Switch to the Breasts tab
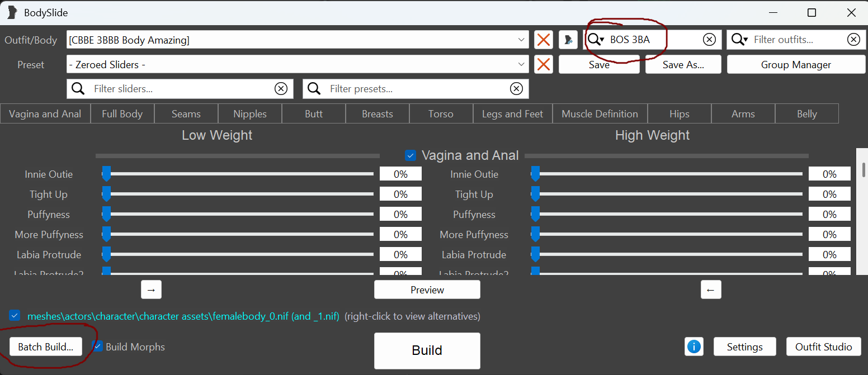This screenshot has height=375, width=868. (378, 113)
